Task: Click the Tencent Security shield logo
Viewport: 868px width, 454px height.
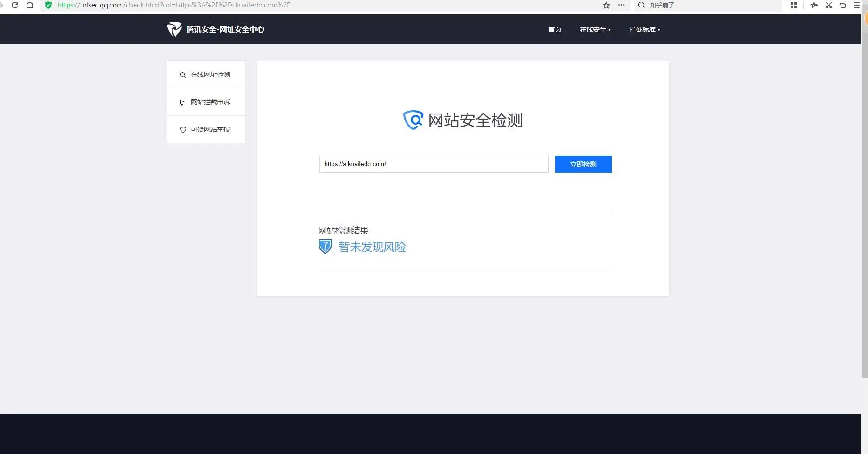Action: pyautogui.click(x=174, y=29)
